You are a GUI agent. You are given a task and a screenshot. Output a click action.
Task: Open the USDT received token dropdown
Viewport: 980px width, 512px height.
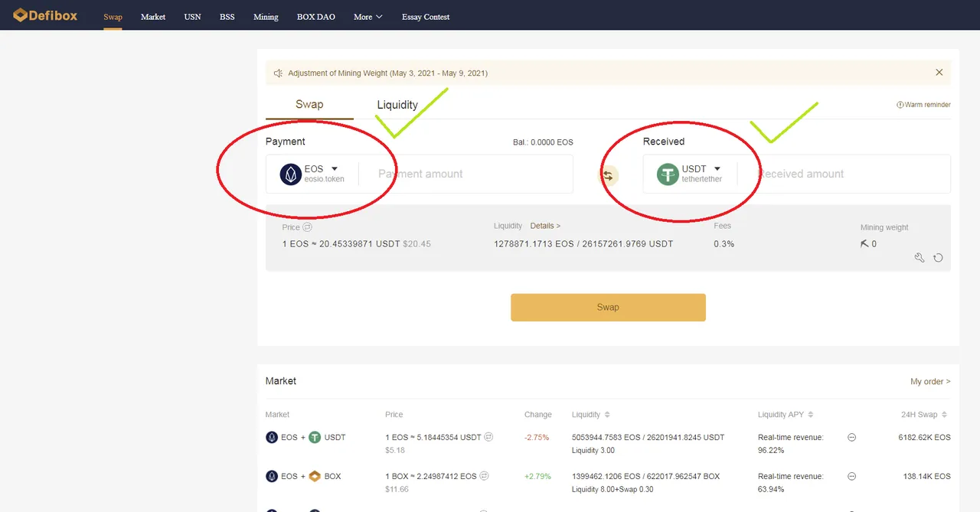[x=717, y=169]
